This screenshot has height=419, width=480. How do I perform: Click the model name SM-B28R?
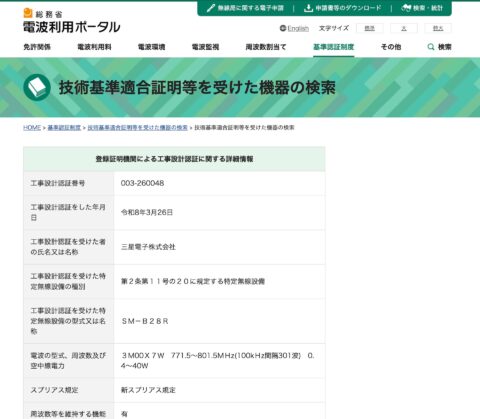coord(145,321)
